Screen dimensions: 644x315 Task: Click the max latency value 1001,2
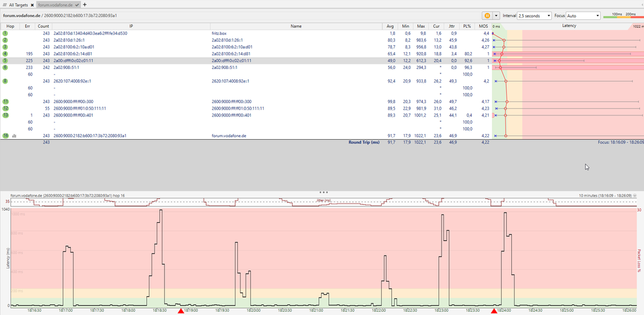(422, 115)
